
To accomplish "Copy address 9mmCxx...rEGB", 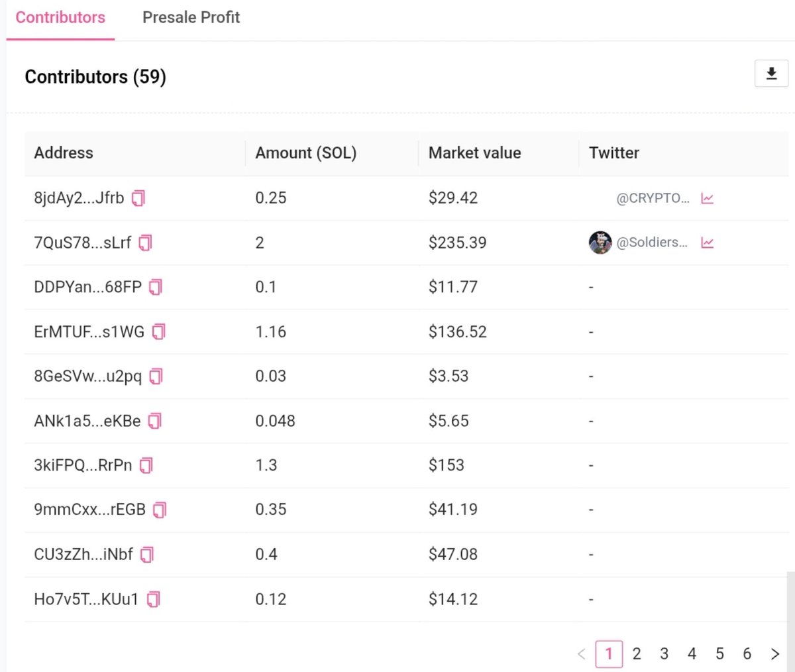I will [160, 510].
